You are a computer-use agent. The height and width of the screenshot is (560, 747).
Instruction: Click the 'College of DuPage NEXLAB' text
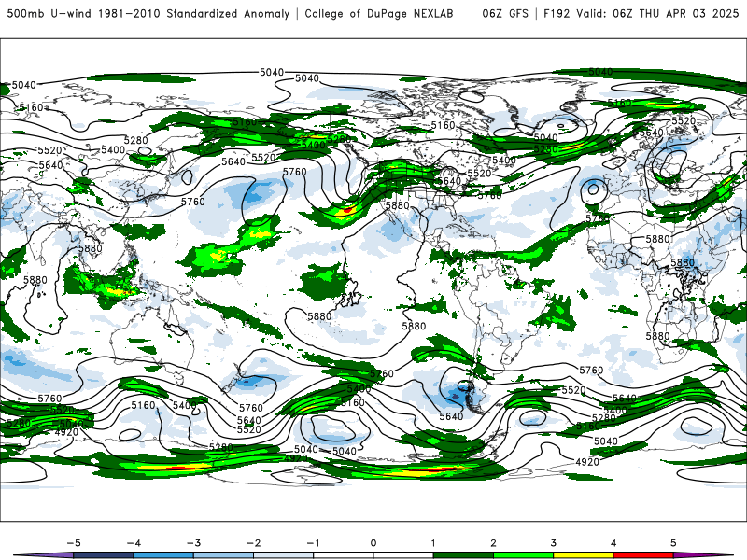(x=379, y=13)
